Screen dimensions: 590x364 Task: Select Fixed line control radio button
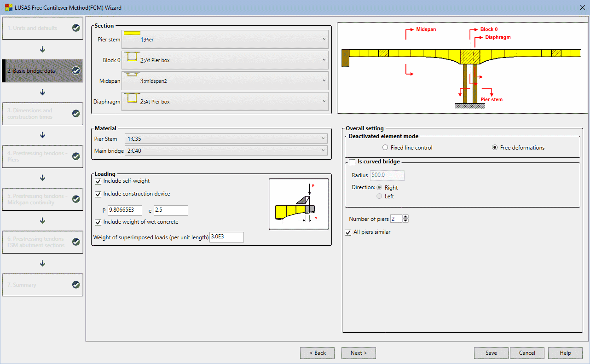pyautogui.click(x=385, y=148)
